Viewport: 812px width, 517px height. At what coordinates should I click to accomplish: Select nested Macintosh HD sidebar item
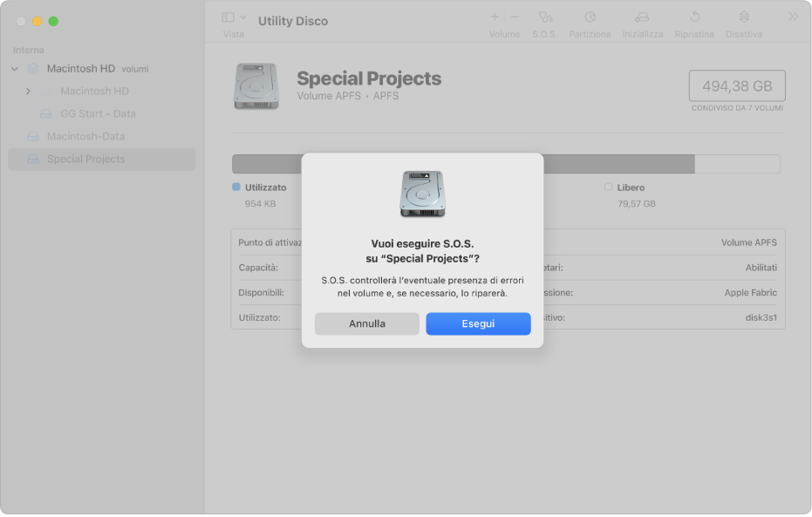click(95, 91)
